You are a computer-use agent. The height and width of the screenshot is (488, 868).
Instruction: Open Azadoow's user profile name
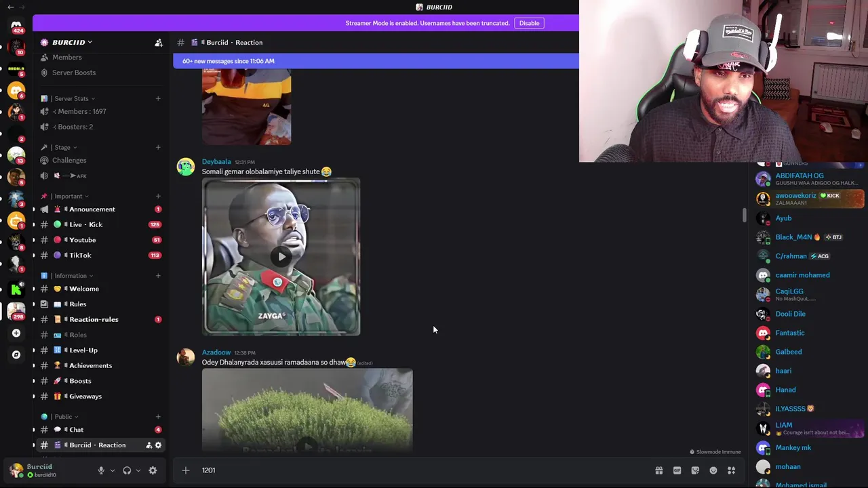[216, 352]
